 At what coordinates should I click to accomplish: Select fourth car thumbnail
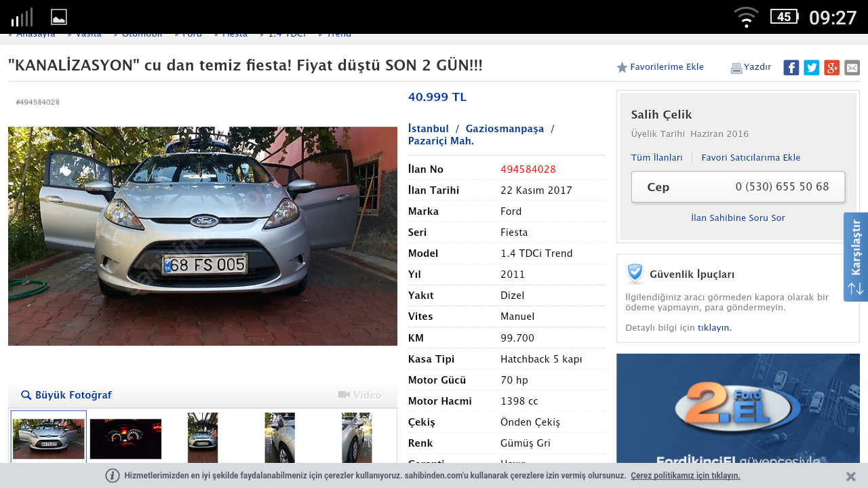(x=279, y=438)
